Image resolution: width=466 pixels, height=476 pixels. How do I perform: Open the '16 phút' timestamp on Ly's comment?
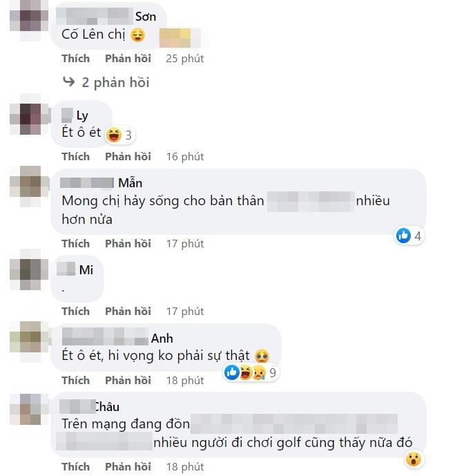coord(185,156)
